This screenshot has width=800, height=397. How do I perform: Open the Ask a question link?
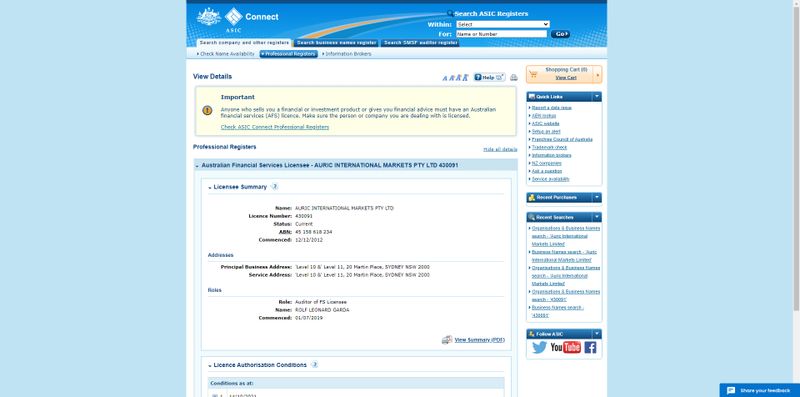point(546,171)
